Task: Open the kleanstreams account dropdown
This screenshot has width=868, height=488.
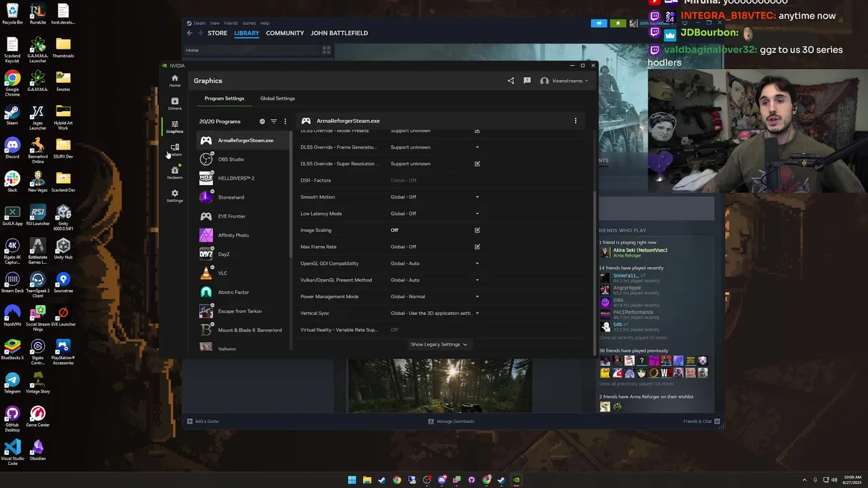Action: click(x=564, y=81)
